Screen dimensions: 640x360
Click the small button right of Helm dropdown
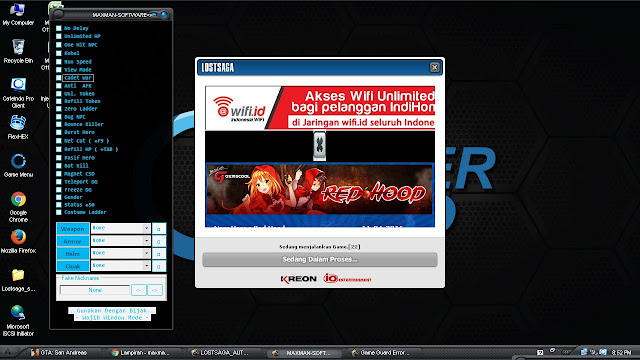pos(159,254)
